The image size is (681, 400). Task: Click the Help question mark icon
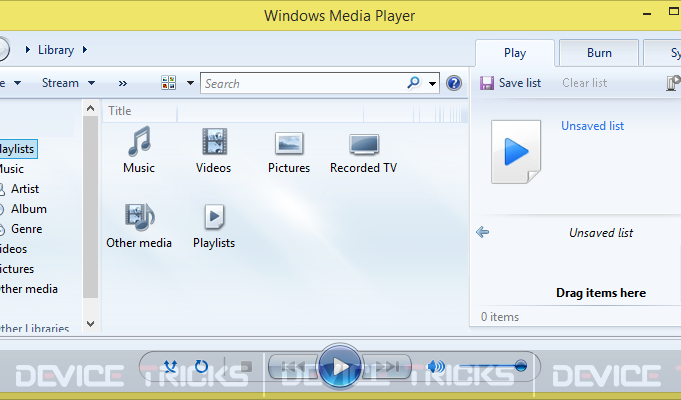click(454, 83)
